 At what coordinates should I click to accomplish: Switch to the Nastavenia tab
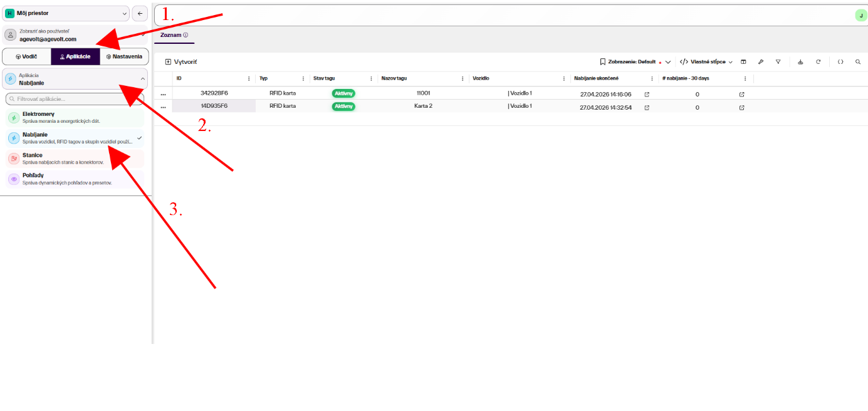[x=124, y=56]
